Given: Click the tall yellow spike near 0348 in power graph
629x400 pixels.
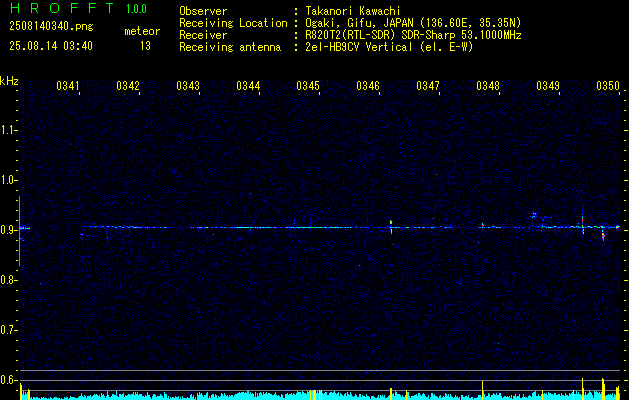Looking at the screenshot, I should [482, 390].
